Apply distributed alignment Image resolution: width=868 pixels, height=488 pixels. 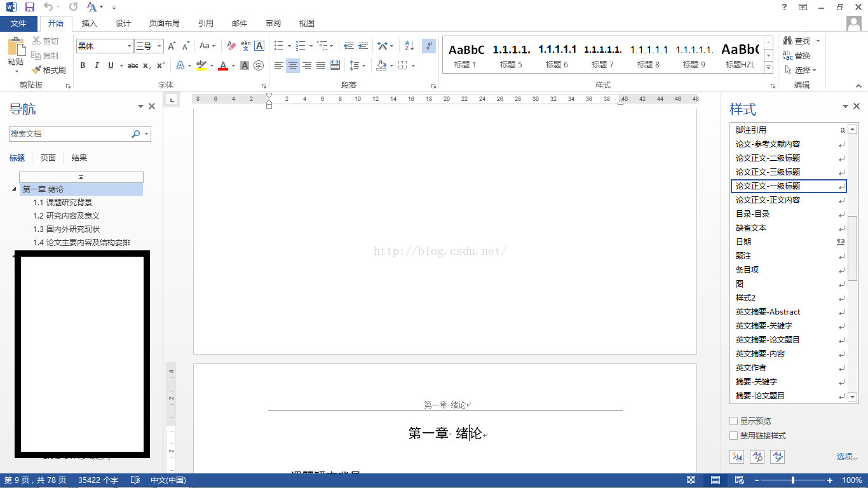[x=335, y=65]
